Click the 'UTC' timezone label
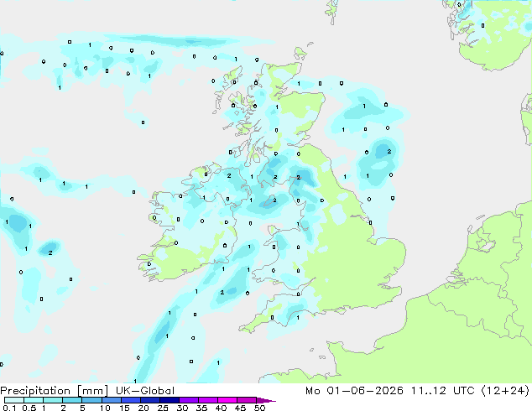Image resolution: width=532 pixels, height=411 pixels. pyautogui.click(x=464, y=391)
